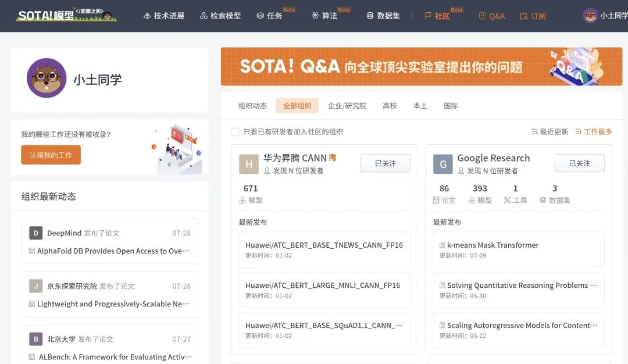Switch to the 高校 tab
The height and width of the screenshot is (364, 628).
[389, 106]
